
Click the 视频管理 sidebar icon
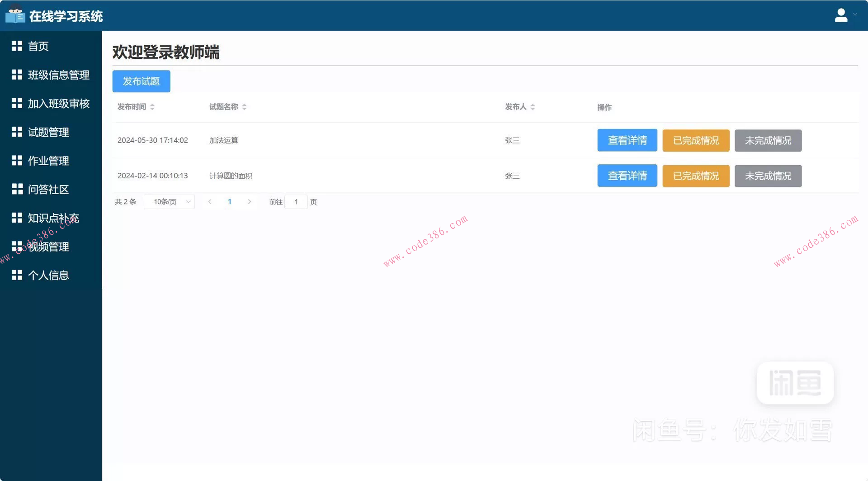point(16,246)
